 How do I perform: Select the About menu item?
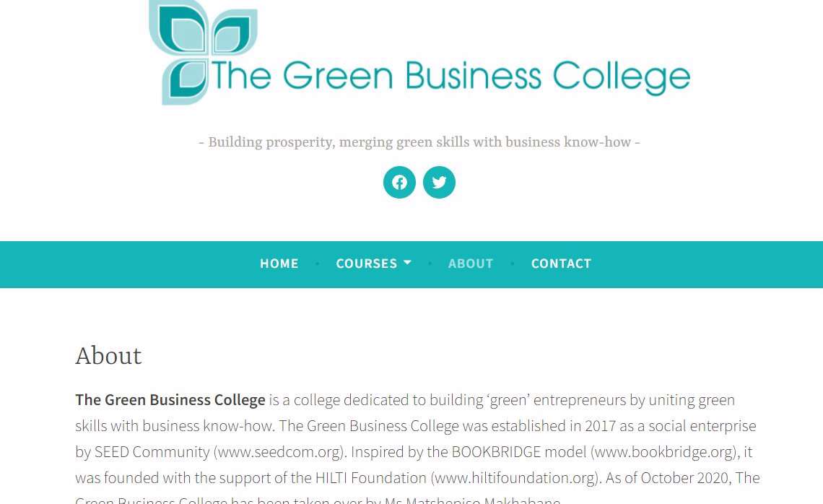pos(471,264)
